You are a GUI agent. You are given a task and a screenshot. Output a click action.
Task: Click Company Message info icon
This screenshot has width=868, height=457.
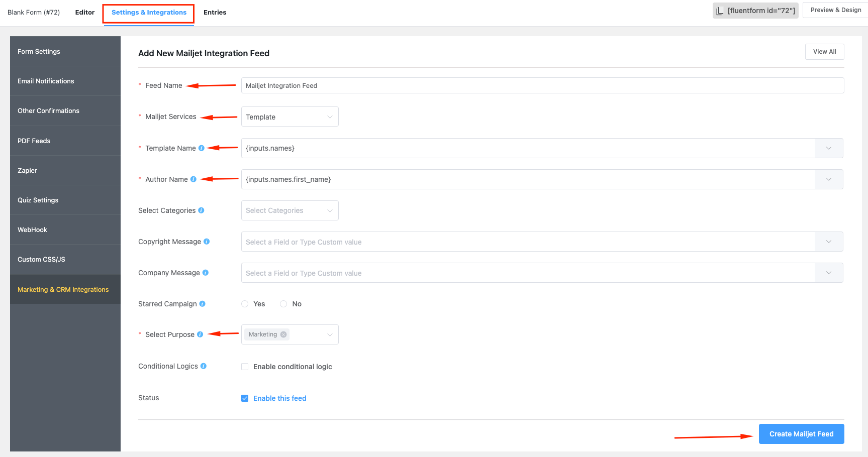205,273
